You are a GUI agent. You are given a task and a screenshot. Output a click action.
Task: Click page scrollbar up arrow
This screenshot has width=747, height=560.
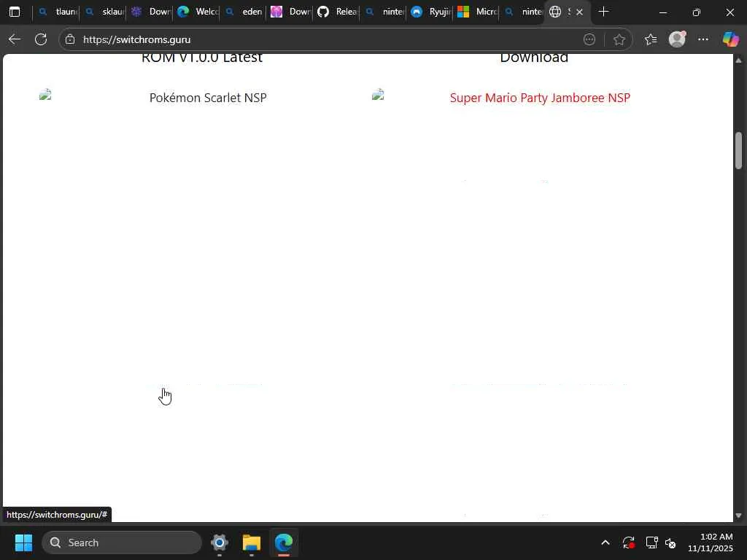738,60
